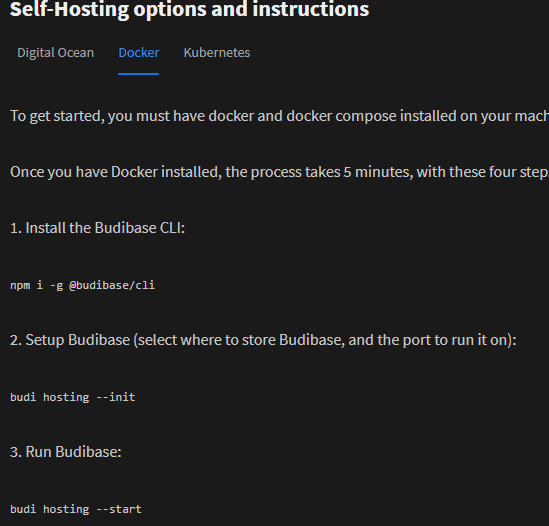Click the npm i -g @budibase/cli command

click(x=82, y=285)
